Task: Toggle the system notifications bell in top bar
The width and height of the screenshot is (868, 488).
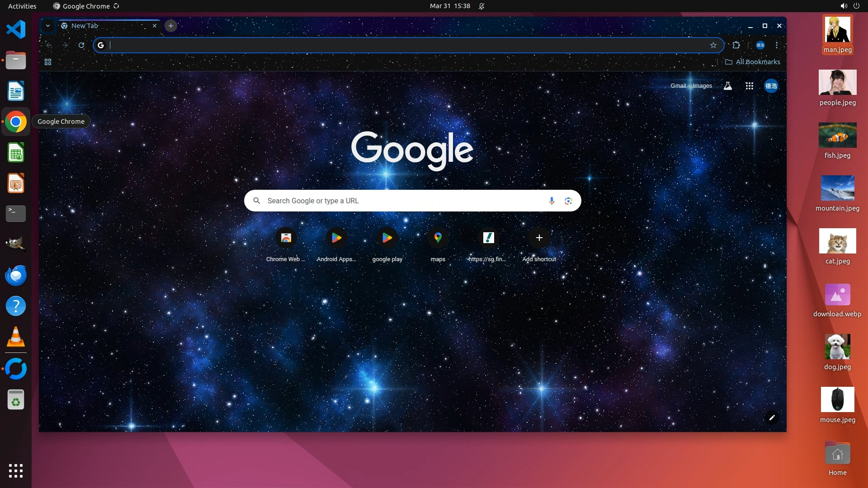Action: tap(481, 6)
